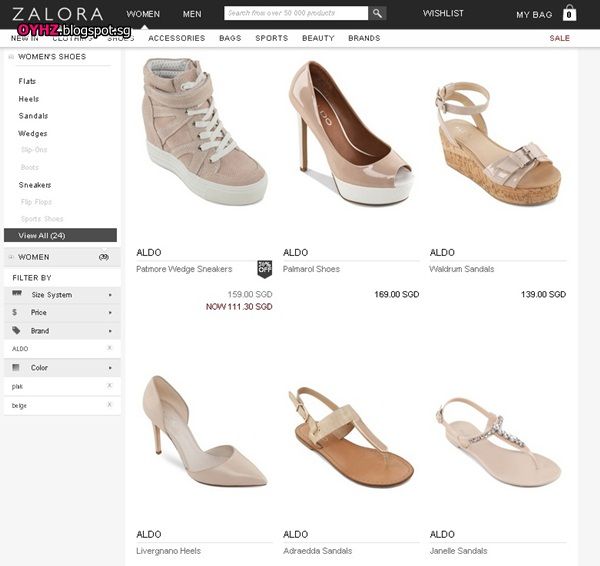Click the Brand tag icon

coord(16,330)
